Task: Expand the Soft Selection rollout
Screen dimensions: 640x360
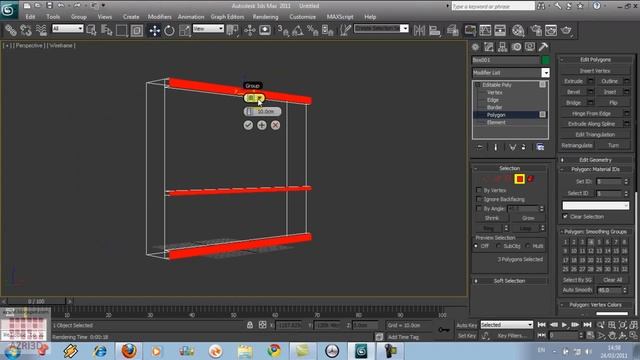Action: [x=509, y=281]
